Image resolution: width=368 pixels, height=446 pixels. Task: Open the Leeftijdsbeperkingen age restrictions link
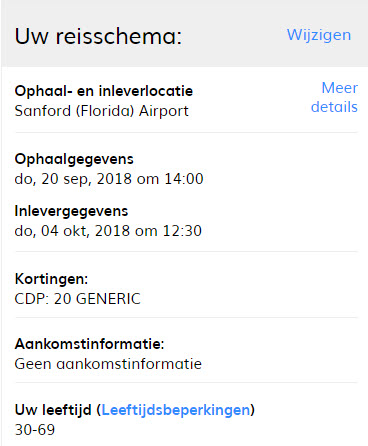coord(176,410)
